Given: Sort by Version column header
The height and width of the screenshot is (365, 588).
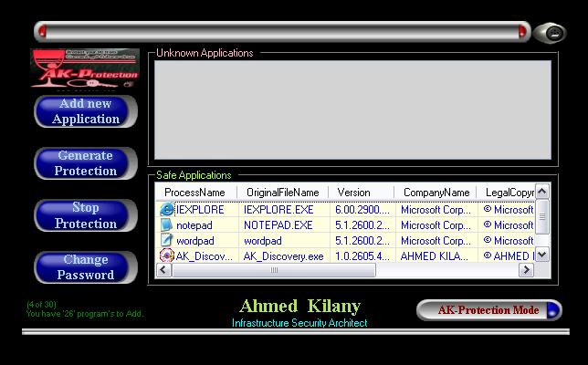Looking at the screenshot, I should 362,193.
